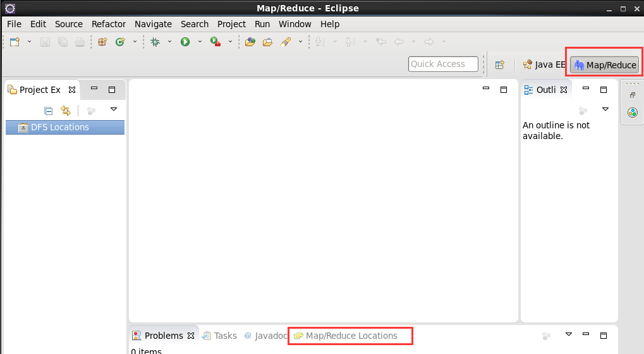Minimize the Outline panel
Viewport: 644px width, 354px height.
[x=586, y=88]
